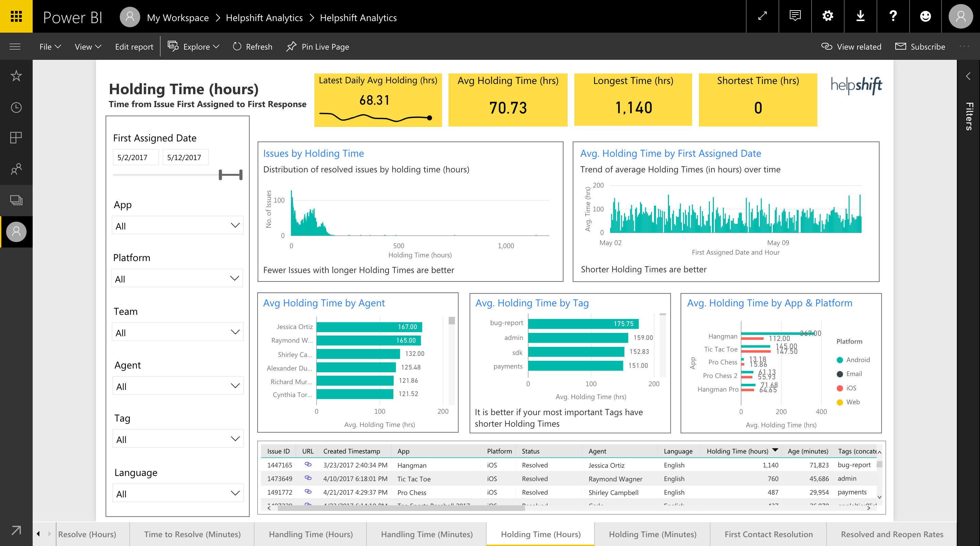Screen dimensions: 980x546
Task: Expand the Filters pane chevron
Action: pyautogui.click(x=968, y=76)
